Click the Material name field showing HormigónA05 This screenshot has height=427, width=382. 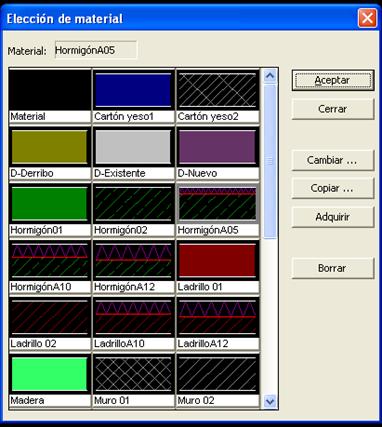click(96, 50)
